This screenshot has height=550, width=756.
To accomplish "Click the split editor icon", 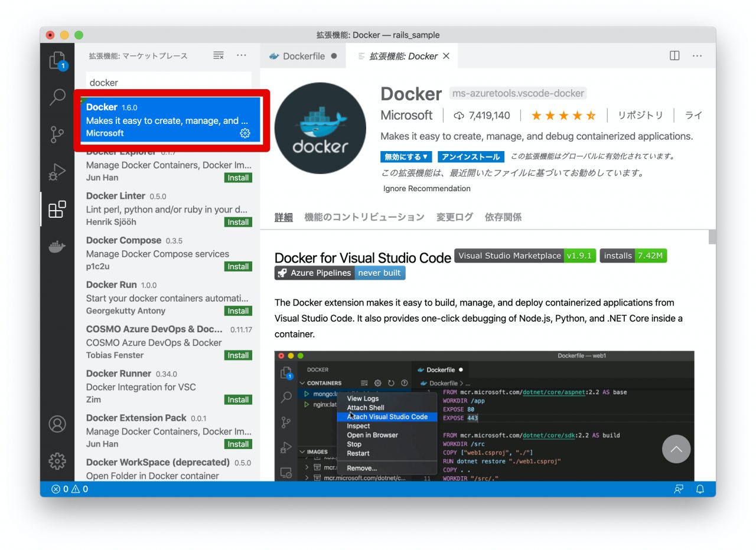I will tap(674, 55).
